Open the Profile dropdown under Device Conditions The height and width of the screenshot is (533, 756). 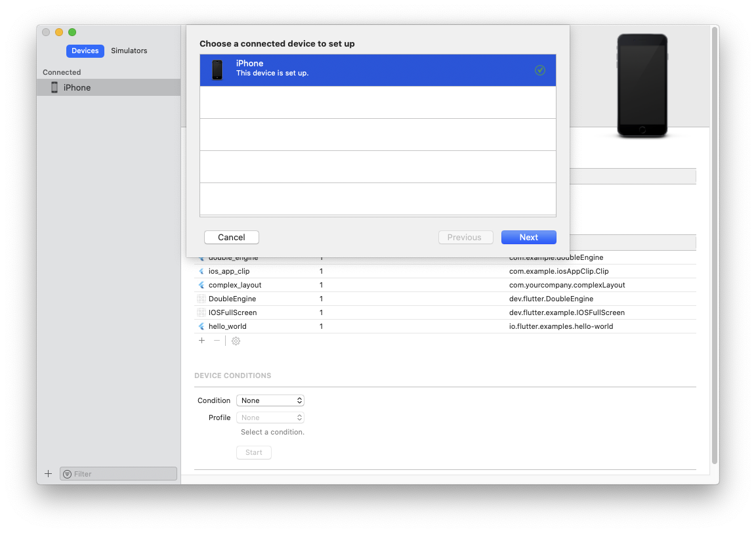point(270,417)
